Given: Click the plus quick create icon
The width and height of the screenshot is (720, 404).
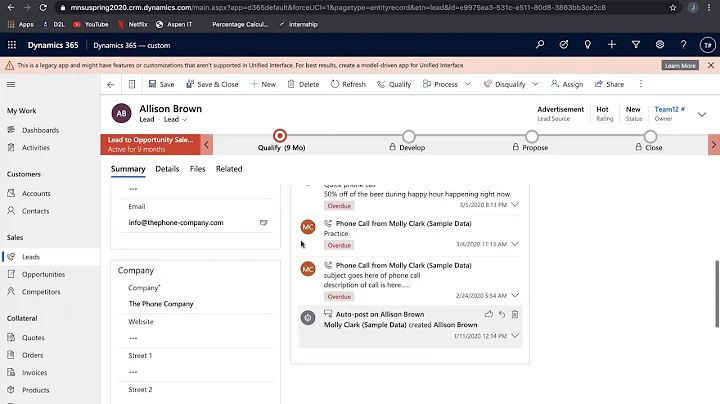Looking at the screenshot, I should pos(612,45).
